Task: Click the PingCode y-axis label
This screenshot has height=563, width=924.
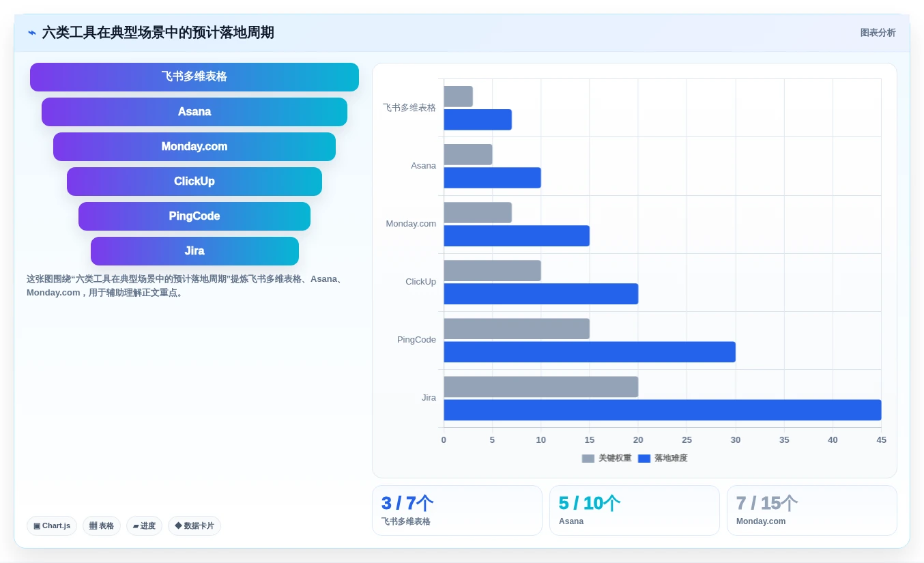Action: tap(416, 340)
